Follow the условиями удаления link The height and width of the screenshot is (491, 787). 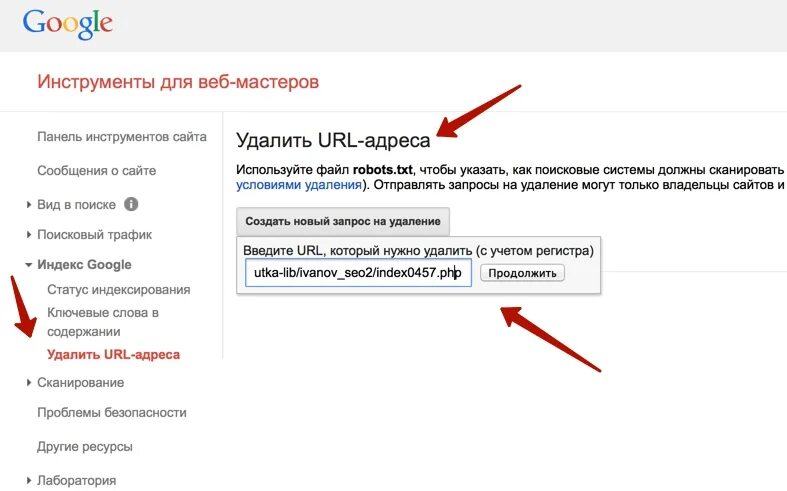[299, 185]
